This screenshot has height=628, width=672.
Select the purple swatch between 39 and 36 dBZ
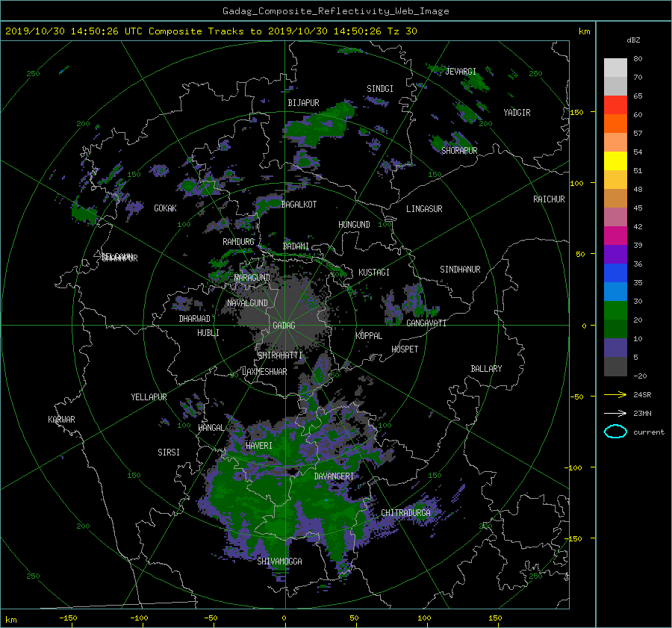(x=615, y=254)
